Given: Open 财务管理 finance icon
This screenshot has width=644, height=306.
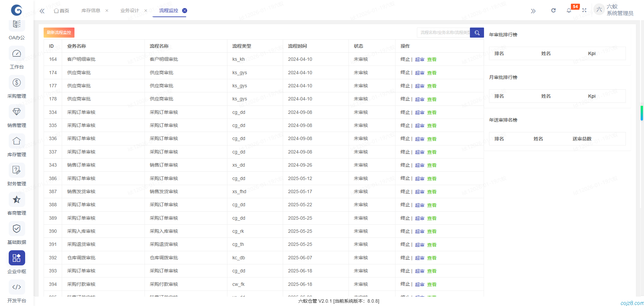Looking at the screenshot, I should point(16,171).
